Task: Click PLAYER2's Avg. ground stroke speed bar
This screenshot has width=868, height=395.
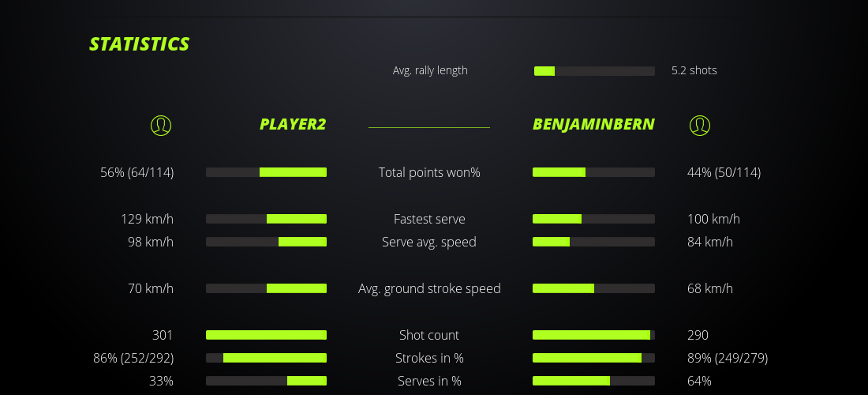Action: point(266,288)
